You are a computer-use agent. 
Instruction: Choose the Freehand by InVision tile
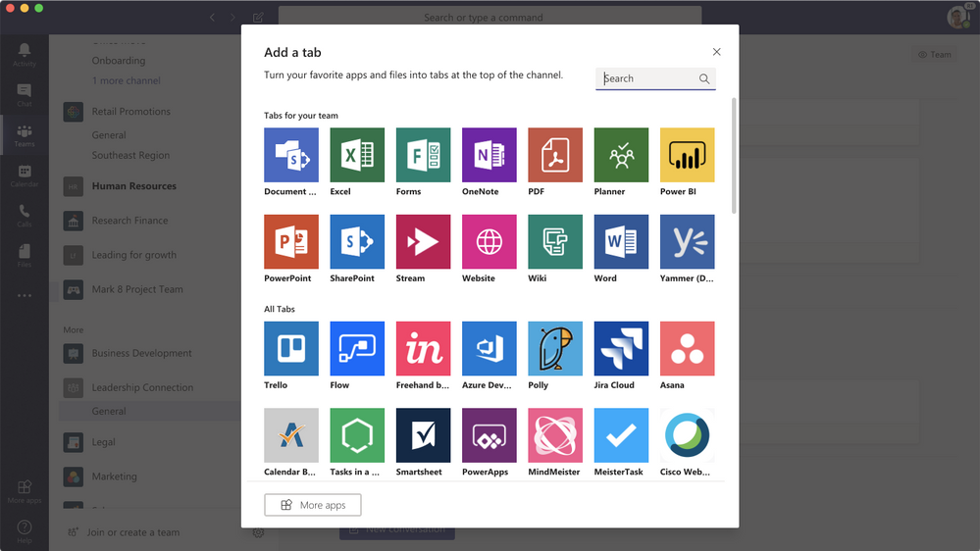pyautogui.click(x=423, y=349)
